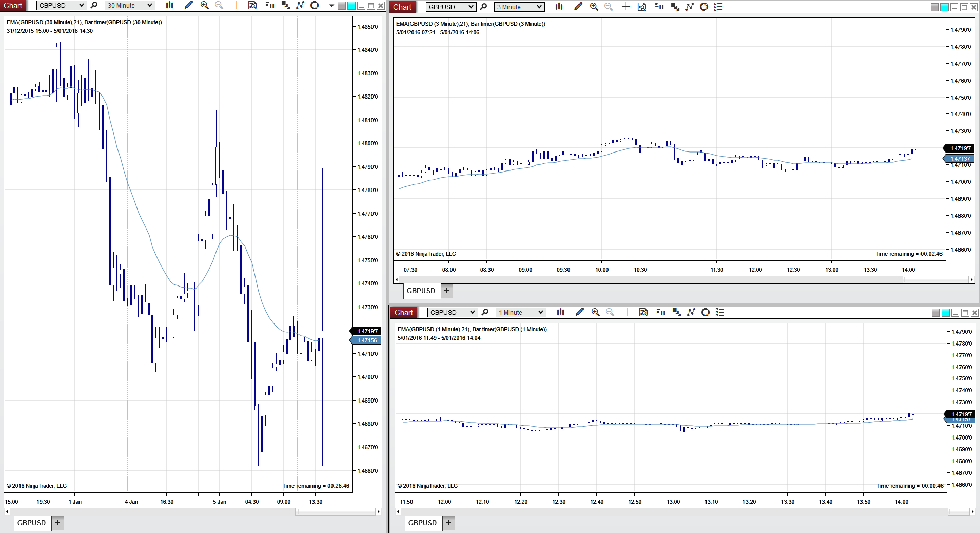
Task: Click left scroll arrow under 3 Minute chart
Action: click(396, 280)
